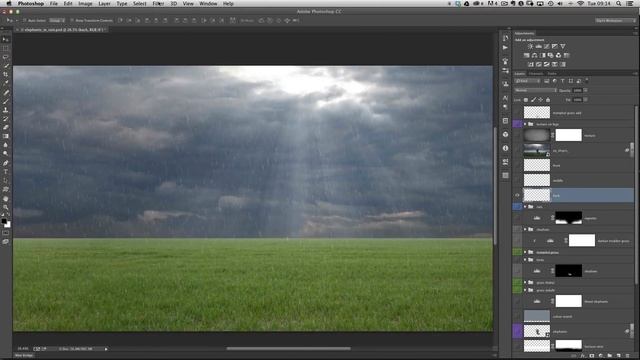Expand the trees layer group
The height and width of the screenshot is (360, 640).
[x=525, y=260]
